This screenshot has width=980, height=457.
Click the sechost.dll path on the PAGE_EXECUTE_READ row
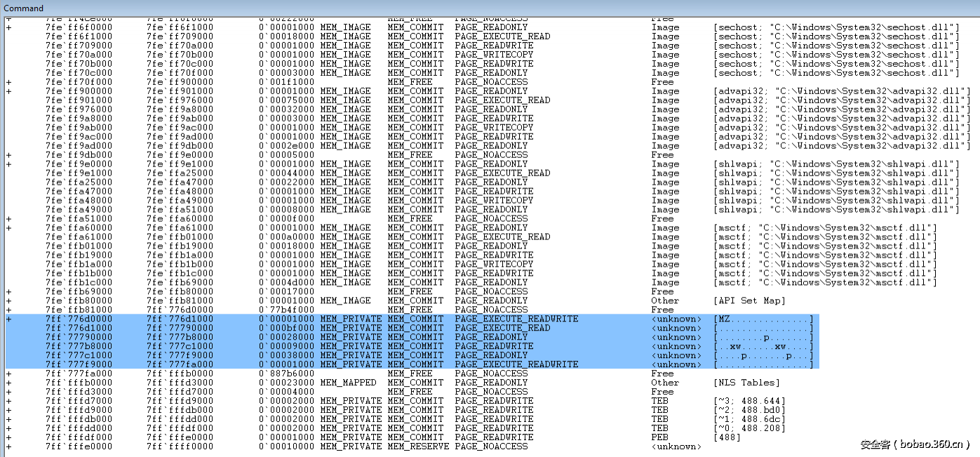pos(836,37)
